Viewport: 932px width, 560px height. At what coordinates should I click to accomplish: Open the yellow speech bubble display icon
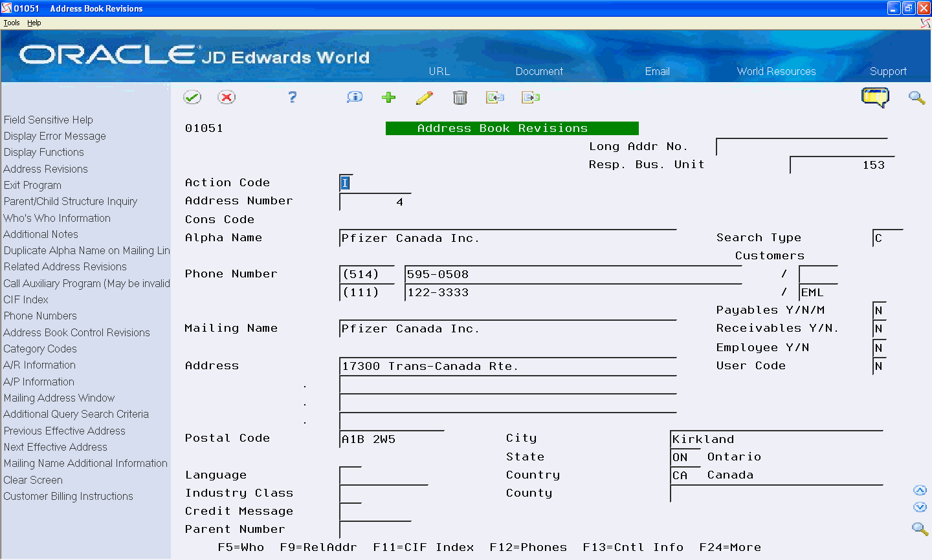[x=875, y=97]
